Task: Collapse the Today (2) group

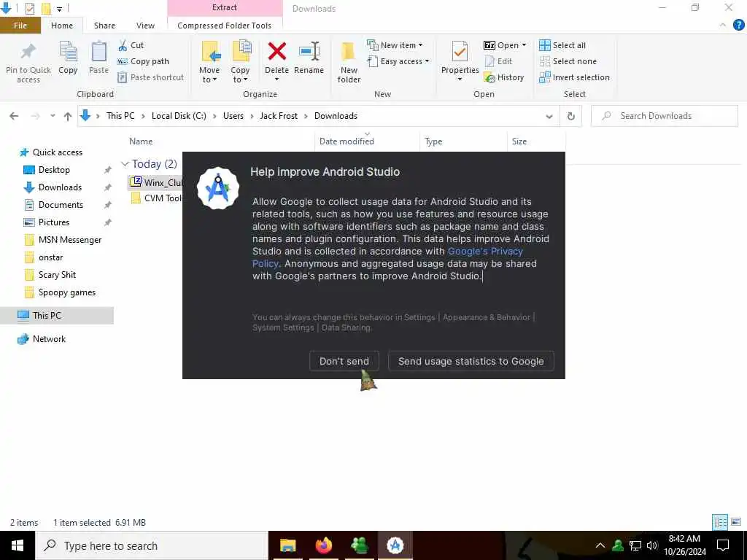Action: click(x=125, y=164)
